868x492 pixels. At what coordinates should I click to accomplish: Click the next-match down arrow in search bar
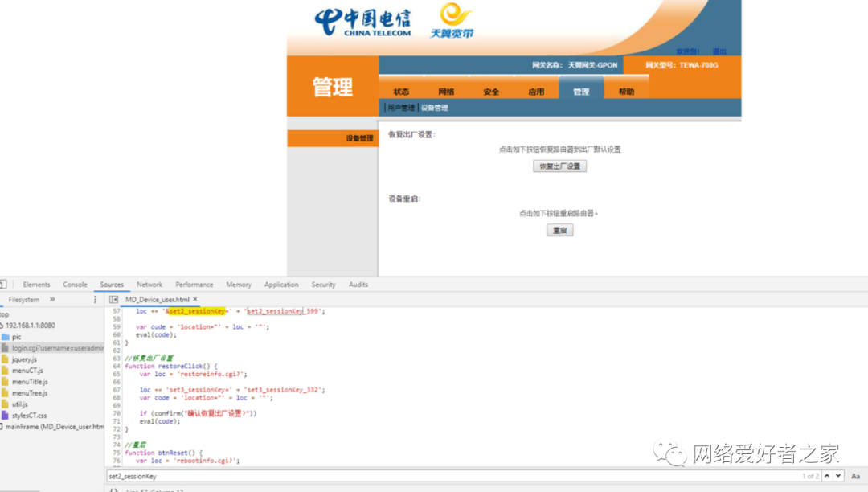point(837,476)
